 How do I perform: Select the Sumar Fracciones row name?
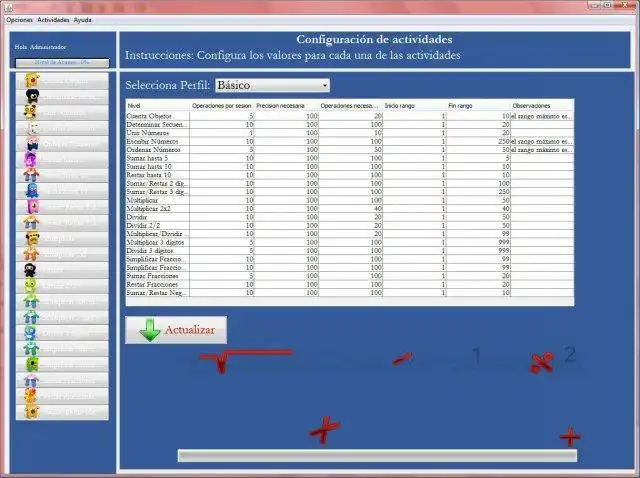point(158,276)
